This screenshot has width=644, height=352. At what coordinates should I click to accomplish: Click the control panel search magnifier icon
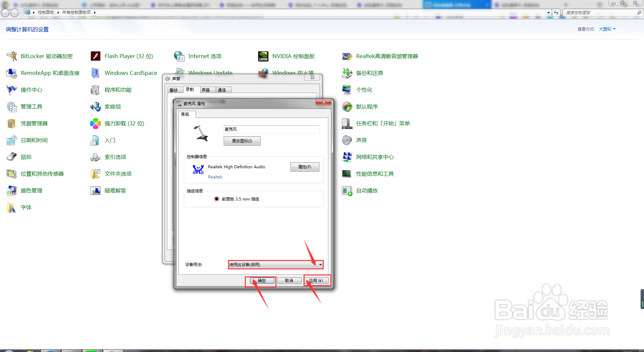tap(639, 12)
